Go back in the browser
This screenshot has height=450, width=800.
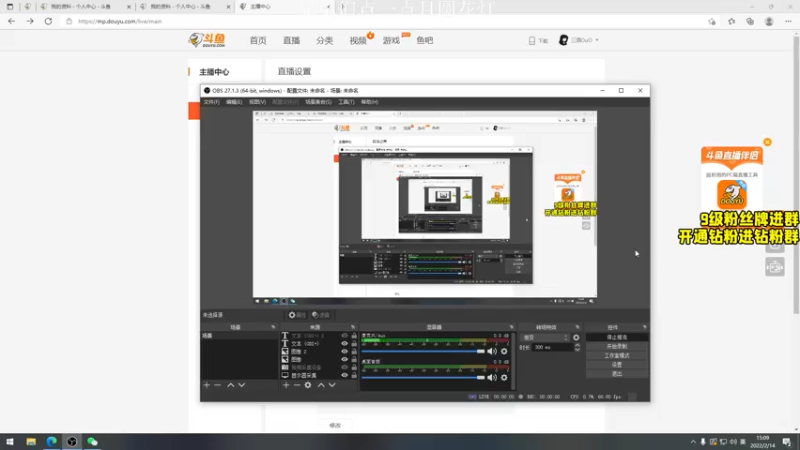(x=11, y=21)
